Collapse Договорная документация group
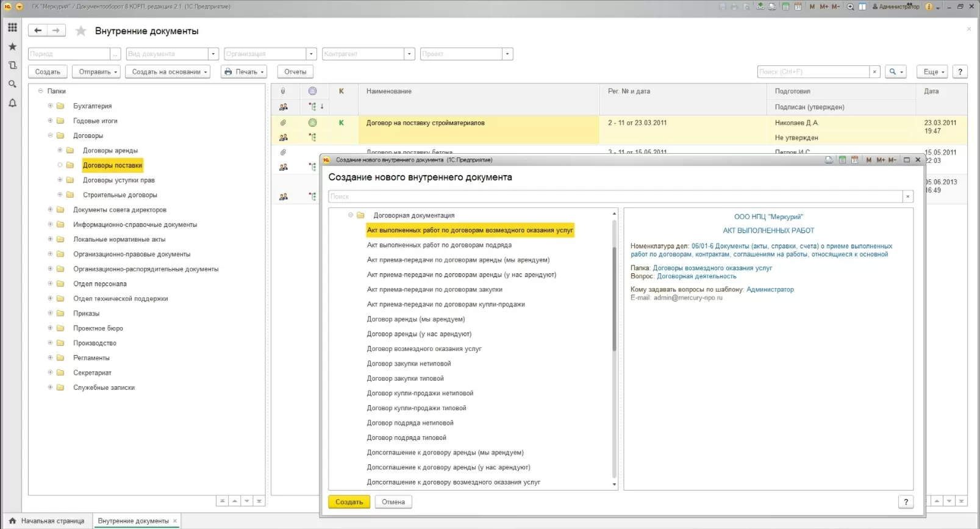The width and height of the screenshot is (980, 529). (x=351, y=215)
